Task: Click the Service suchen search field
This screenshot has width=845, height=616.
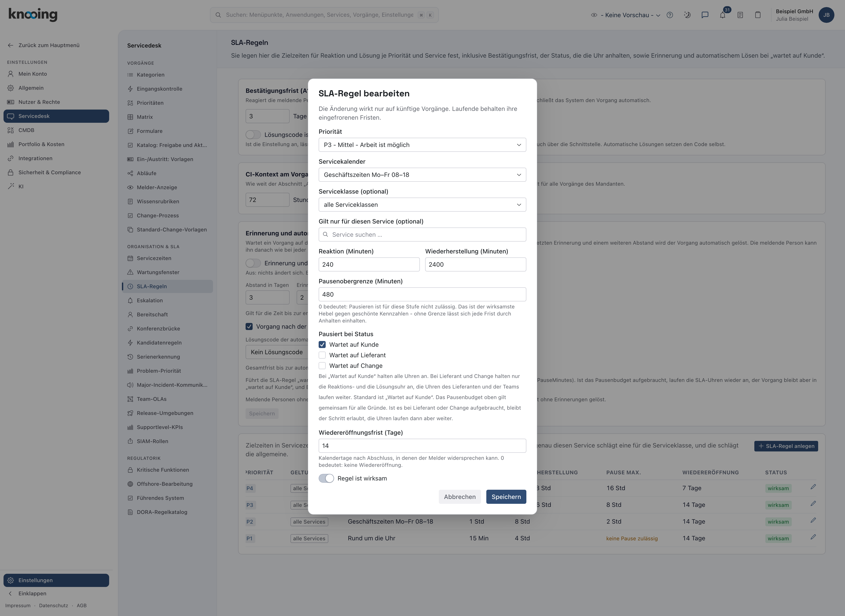Action: pyautogui.click(x=422, y=235)
